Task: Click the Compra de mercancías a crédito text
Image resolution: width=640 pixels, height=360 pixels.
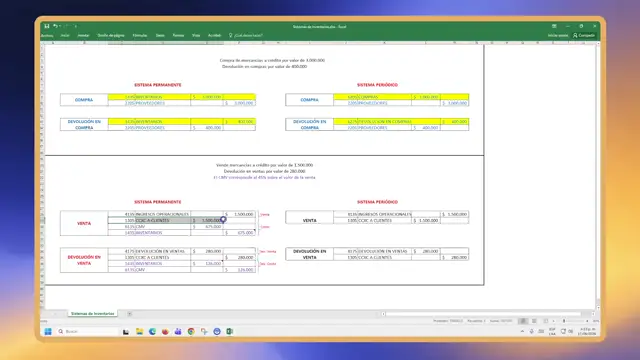Action: pyautogui.click(x=272, y=60)
